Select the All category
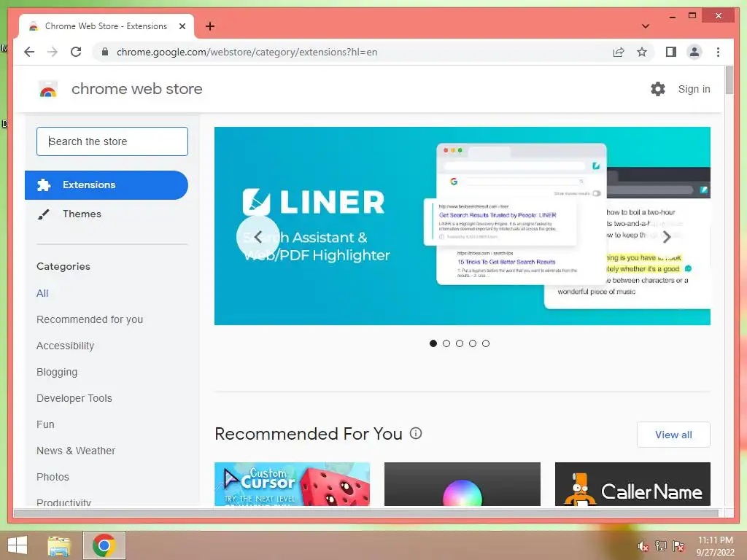Viewport: 747px width, 560px height. point(42,293)
